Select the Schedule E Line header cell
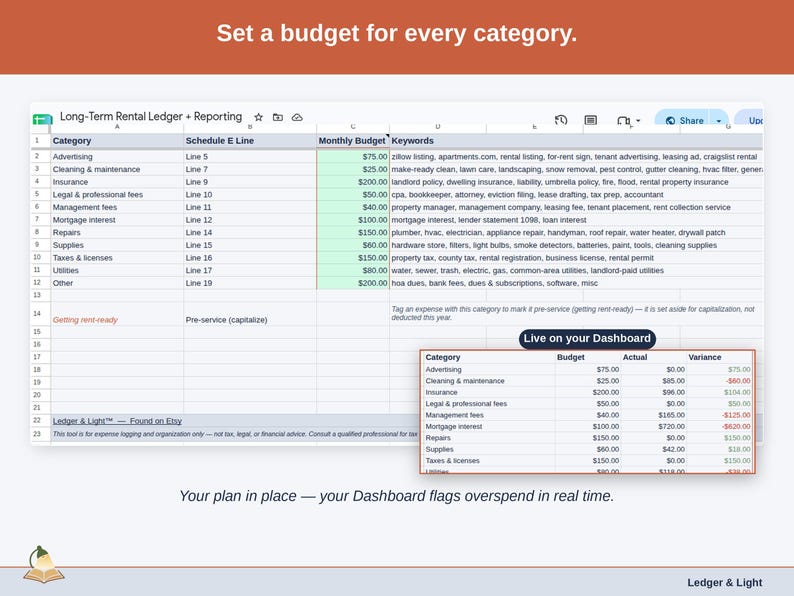The width and height of the screenshot is (794, 596). coord(250,141)
